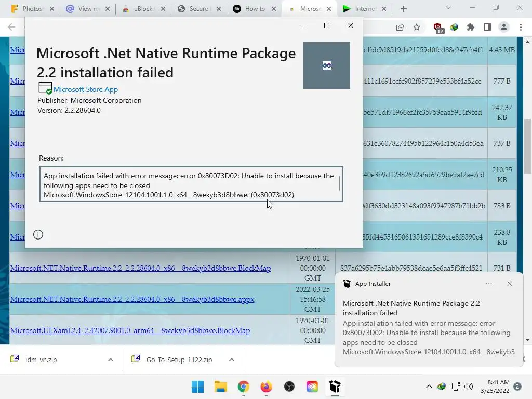Screen dimensions: 532x399
Task: Open the idm_vn.zip download
Action: tap(41, 360)
